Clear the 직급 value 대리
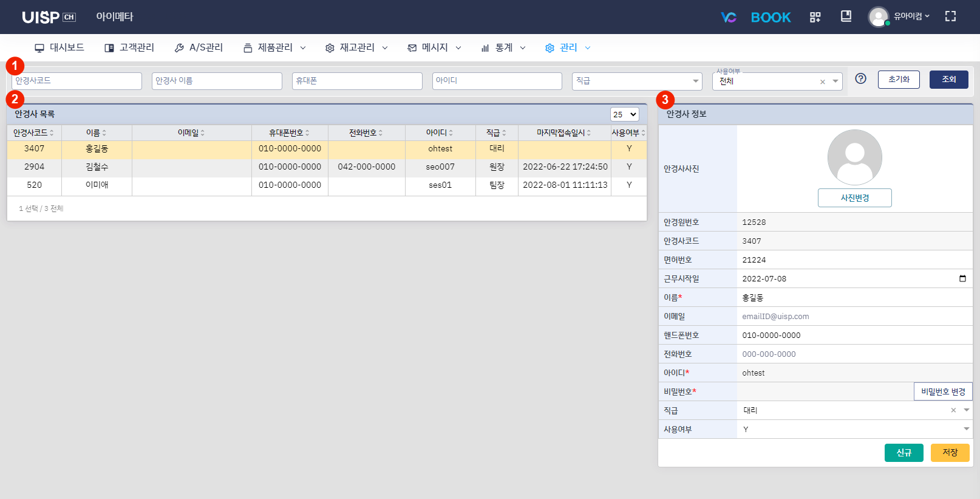980x499 pixels. 953,411
